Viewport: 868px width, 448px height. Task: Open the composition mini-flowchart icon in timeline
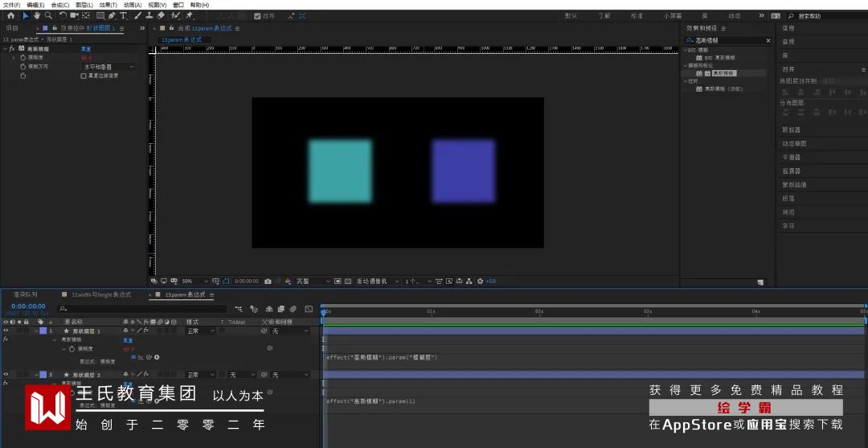tap(239, 309)
